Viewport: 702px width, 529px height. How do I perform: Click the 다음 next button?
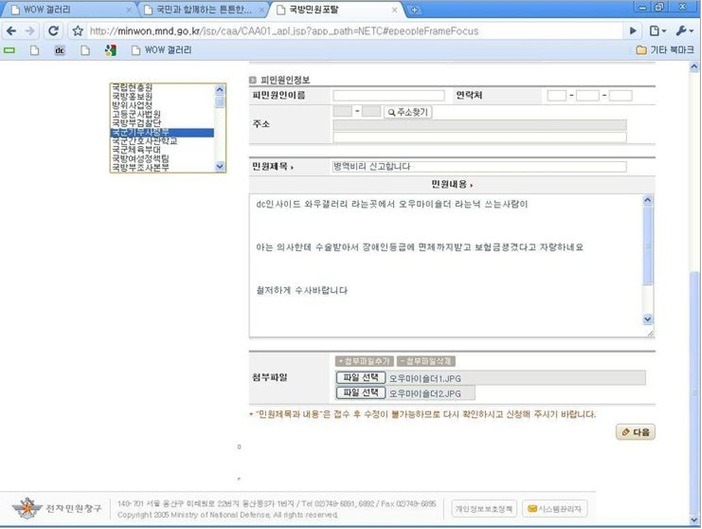click(x=635, y=432)
